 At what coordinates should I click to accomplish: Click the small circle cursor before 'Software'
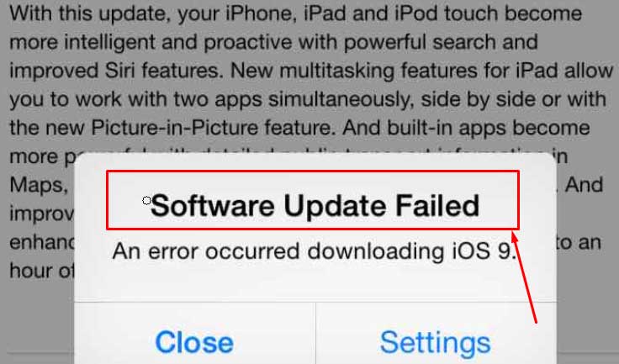point(146,201)
